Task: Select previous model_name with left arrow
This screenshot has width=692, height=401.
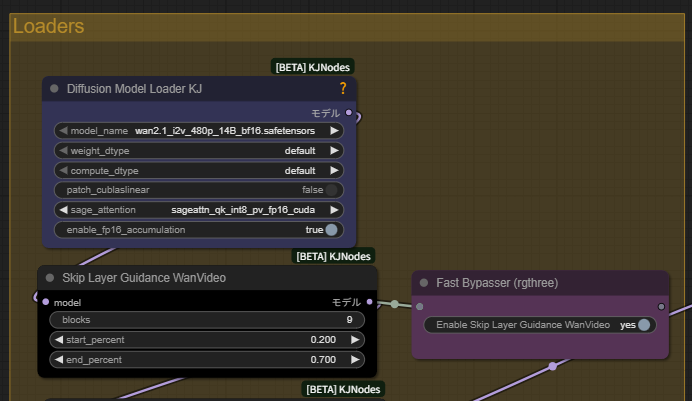Action: pyautogui.click(x=63, y=131)
